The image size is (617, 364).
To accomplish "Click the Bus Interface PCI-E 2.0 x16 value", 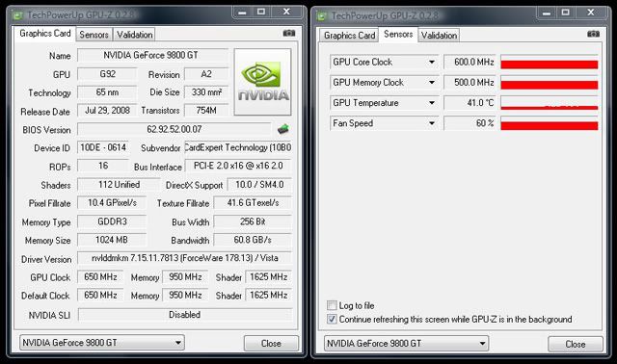I will click(x=238, y=166).
